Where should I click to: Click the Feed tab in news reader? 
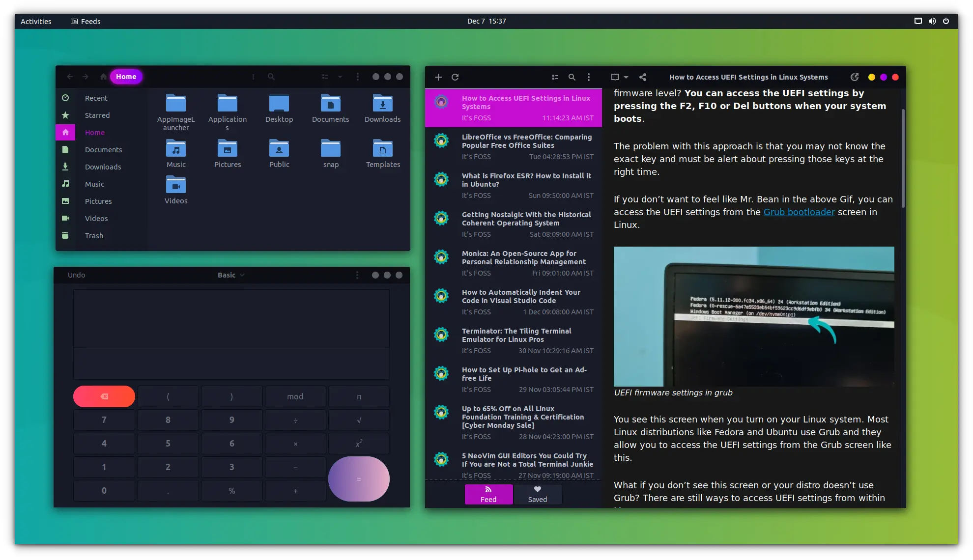488,495
